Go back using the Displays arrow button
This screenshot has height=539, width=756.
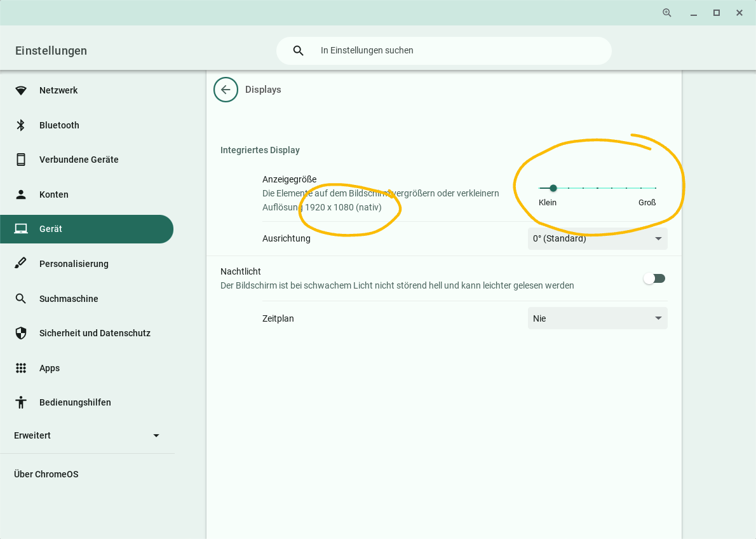tap(226, 90)
